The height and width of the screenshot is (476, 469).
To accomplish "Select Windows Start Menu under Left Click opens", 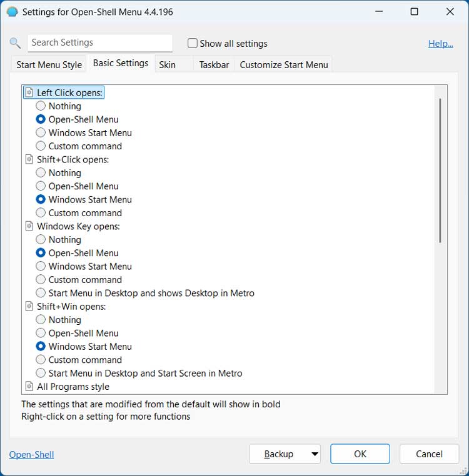I will pyautogui.click(x=41, y=132).
